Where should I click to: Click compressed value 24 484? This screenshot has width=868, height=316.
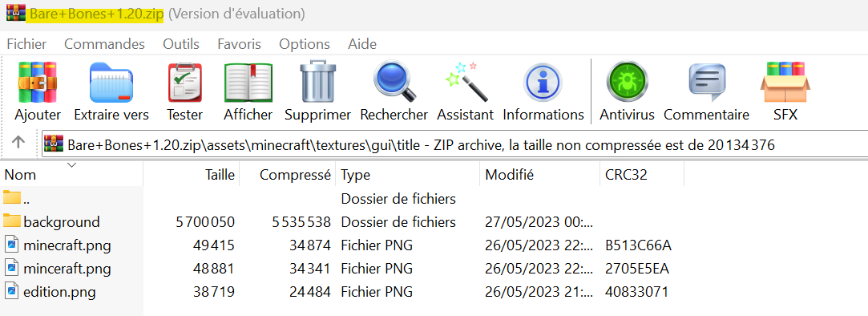pyautogui.click(x=310, y=292)
